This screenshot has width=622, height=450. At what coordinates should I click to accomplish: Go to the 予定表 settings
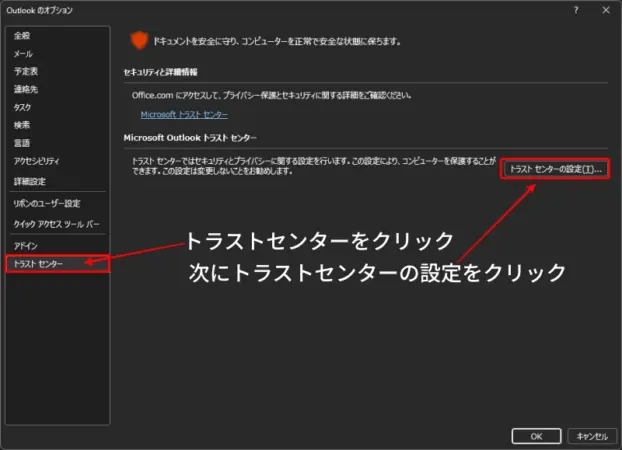(x=26, y=71)
